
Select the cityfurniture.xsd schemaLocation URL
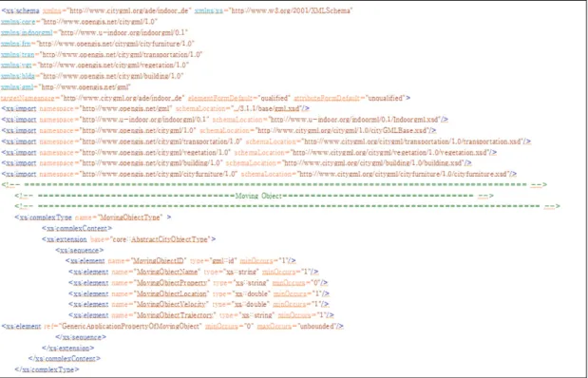pos(403,174)
